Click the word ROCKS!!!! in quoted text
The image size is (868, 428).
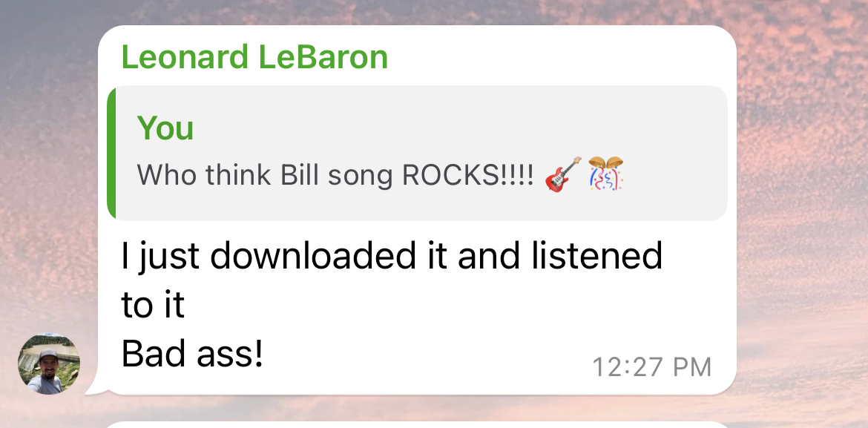pos(468,175)
